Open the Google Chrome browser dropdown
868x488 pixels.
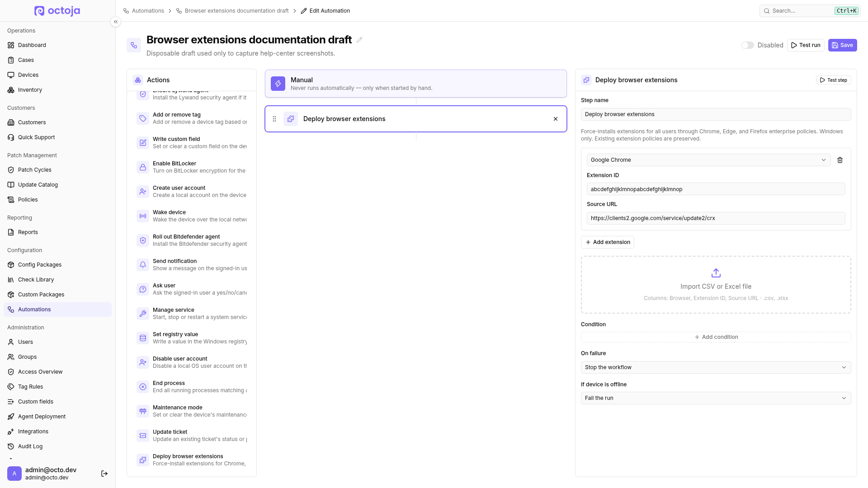click(708, 160)
